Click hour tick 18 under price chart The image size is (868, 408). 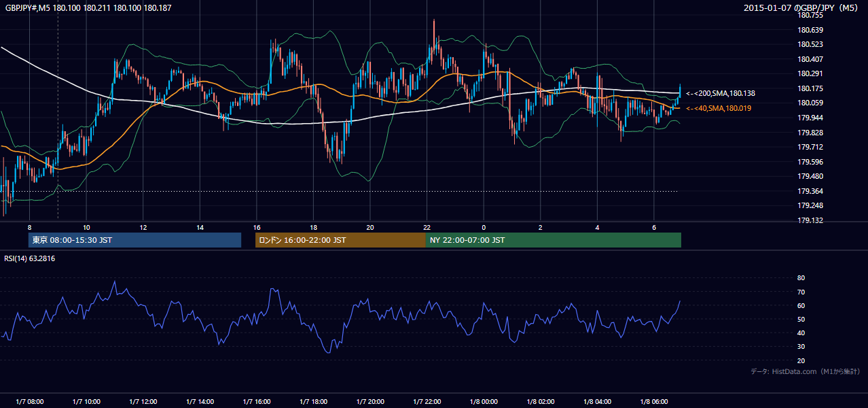click(x=313, y=227)
